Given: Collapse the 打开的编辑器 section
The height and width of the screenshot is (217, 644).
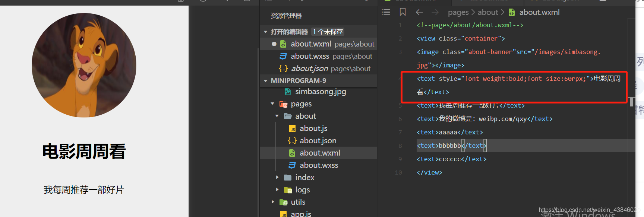Looking at the screenshot, I should click(x=265, y=32).
